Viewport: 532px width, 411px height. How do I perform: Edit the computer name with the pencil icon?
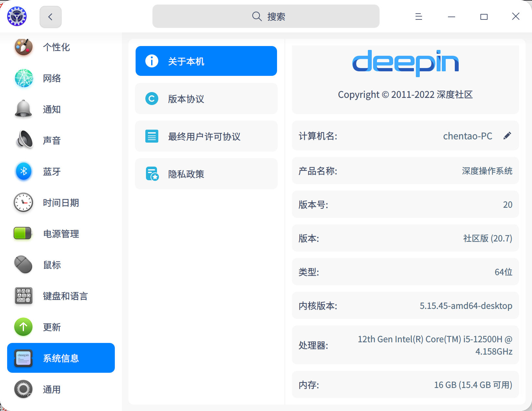507,136
